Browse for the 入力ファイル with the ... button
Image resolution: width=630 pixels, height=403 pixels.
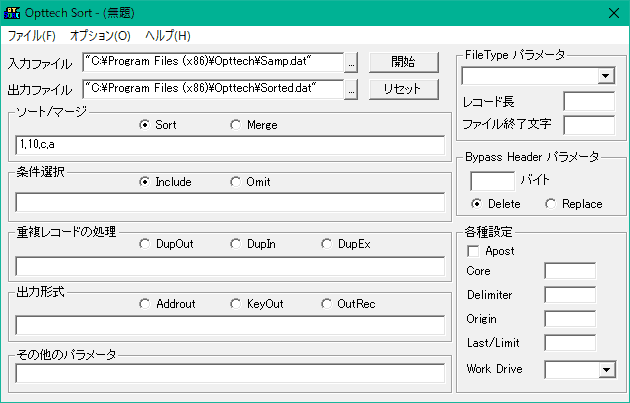tap(351, 62)
